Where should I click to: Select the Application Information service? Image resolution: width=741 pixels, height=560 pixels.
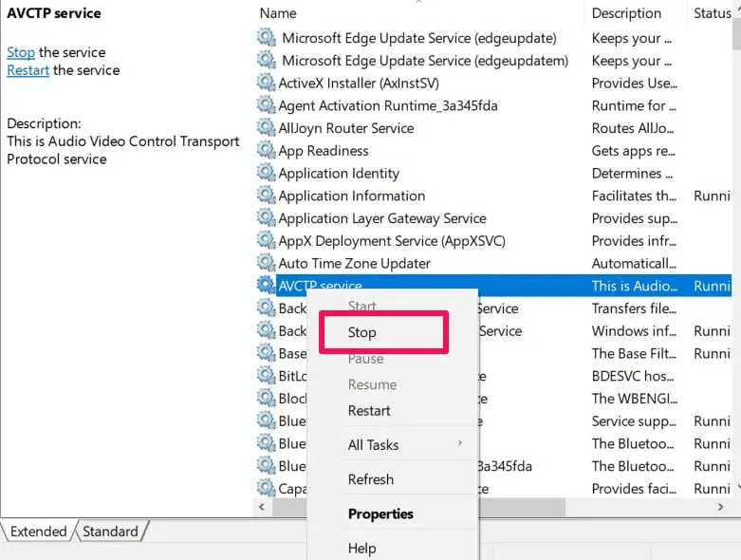click(352, 196)
